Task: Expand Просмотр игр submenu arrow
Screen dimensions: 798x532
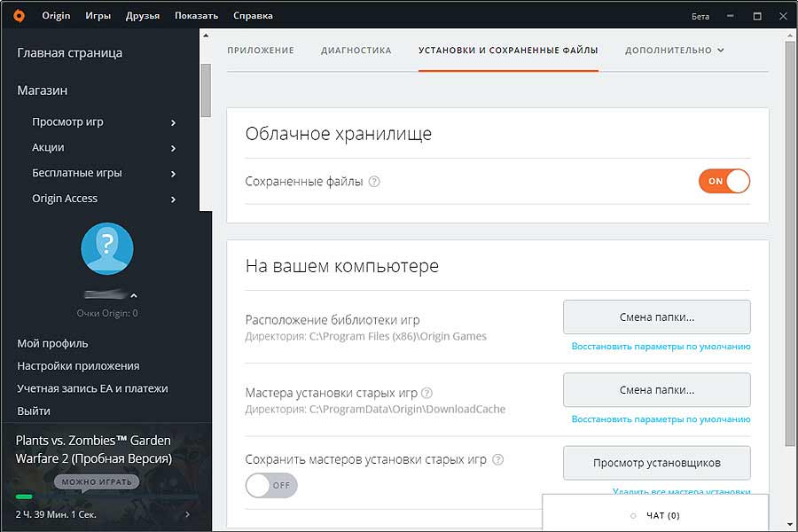Action: 173,122
